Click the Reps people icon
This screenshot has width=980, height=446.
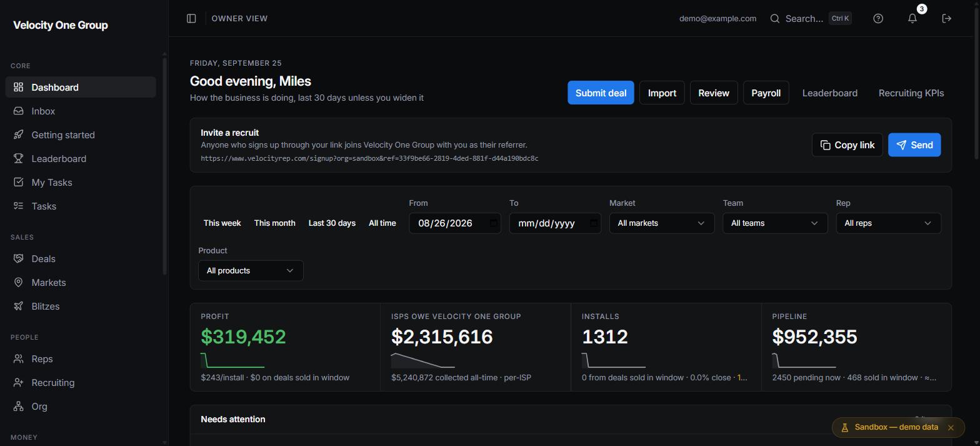point(19,358)
